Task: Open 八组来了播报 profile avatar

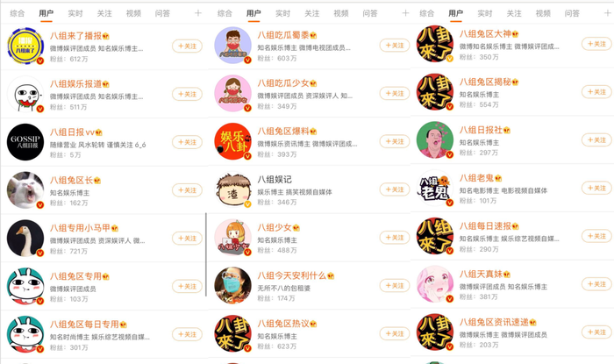Action: (25, 46)
